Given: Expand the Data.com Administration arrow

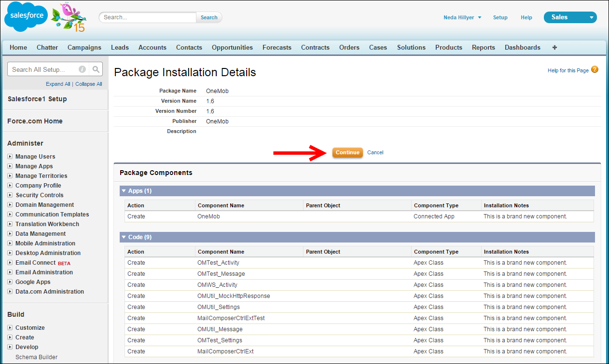Looking at the screenshot, I should pyautogui.click(x=10, y=292).
